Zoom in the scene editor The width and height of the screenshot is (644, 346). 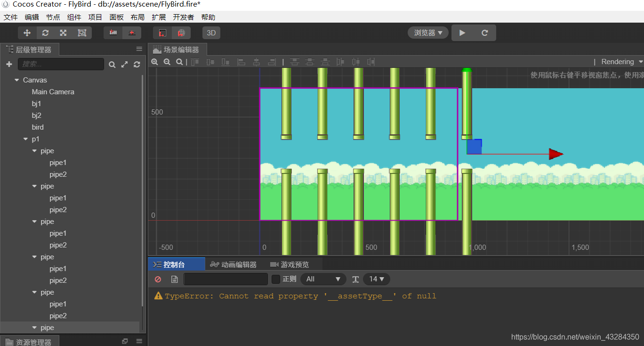(154, 62)
